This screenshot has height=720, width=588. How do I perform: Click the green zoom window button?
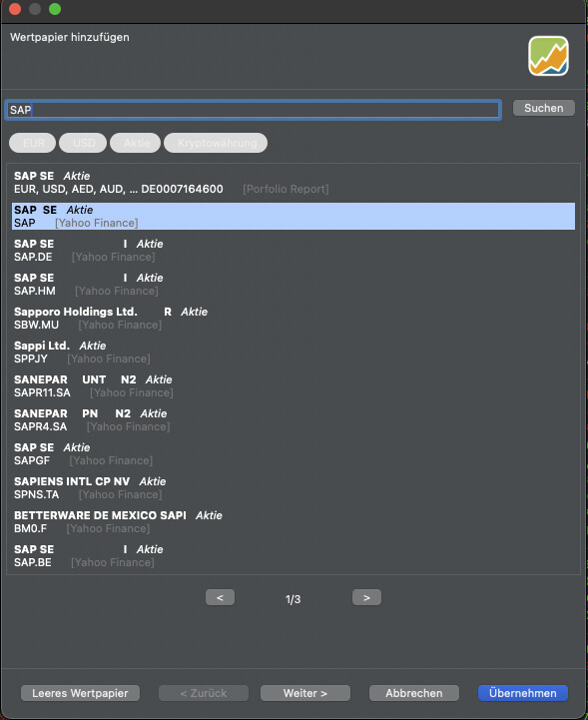[x=55, y=9]
